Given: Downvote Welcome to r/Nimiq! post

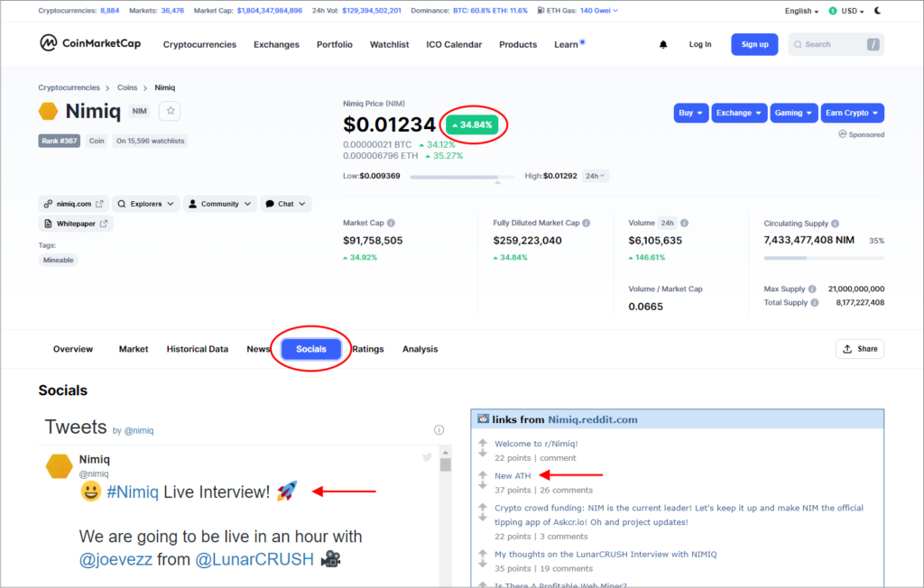Looking at the screenshot, I should (x=483, y=453).
